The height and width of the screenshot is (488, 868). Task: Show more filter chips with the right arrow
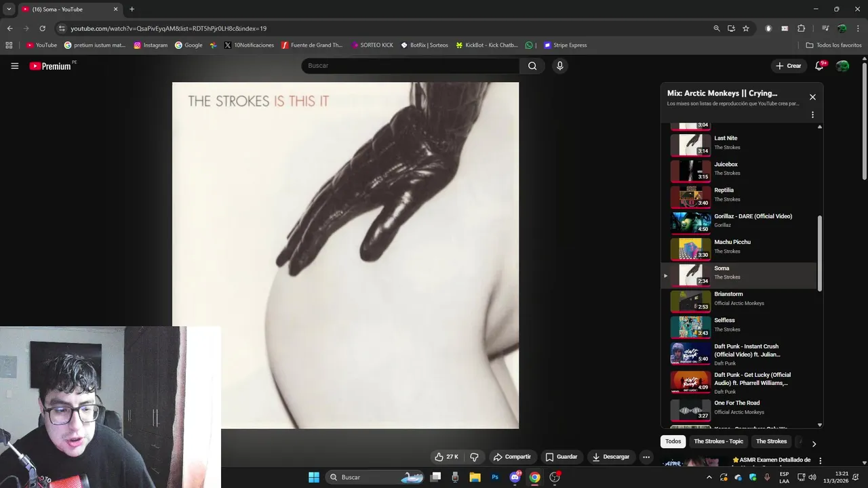(x=814, y=443)
